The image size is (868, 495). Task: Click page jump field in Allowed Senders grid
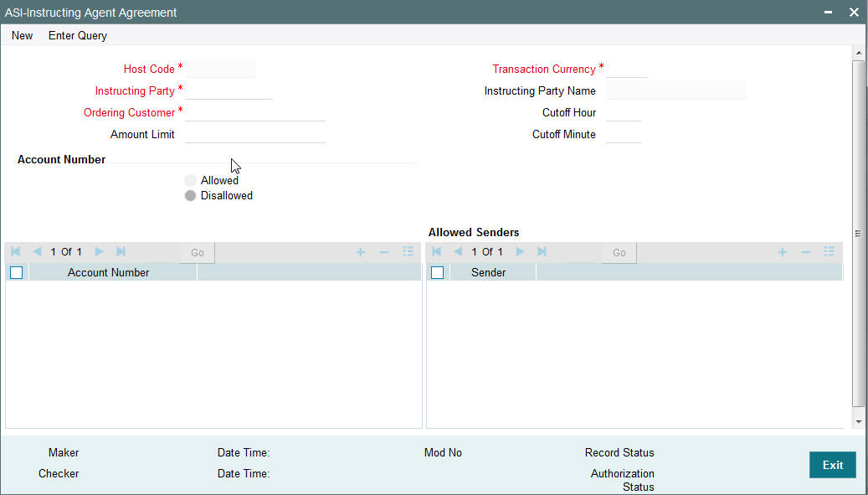(577, 252)
